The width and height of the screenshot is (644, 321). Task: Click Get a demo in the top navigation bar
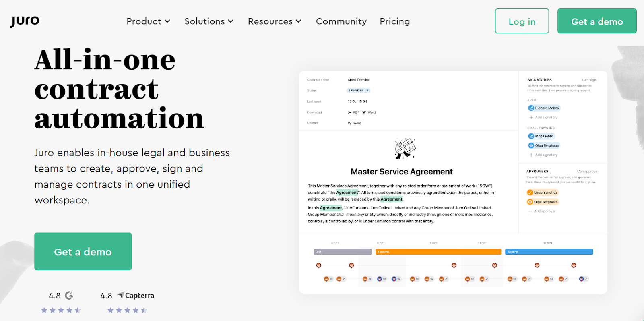click(x=597, y=21)
